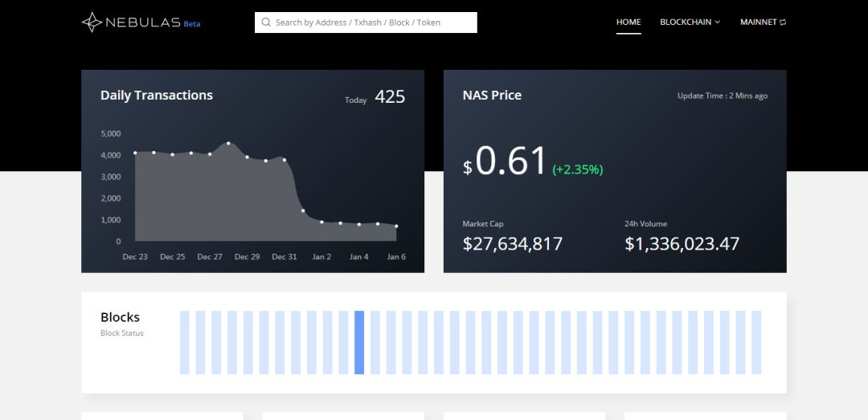Click the Block Status subtitle
Viewport: 868px width, 420px height.
(x=122, y=333)
